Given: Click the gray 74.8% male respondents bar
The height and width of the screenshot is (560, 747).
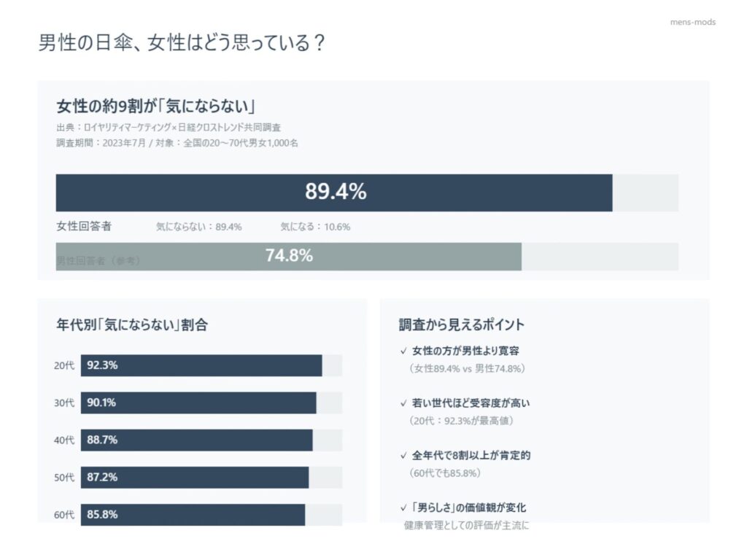Looking at the screenshot, I should point(289,257).
